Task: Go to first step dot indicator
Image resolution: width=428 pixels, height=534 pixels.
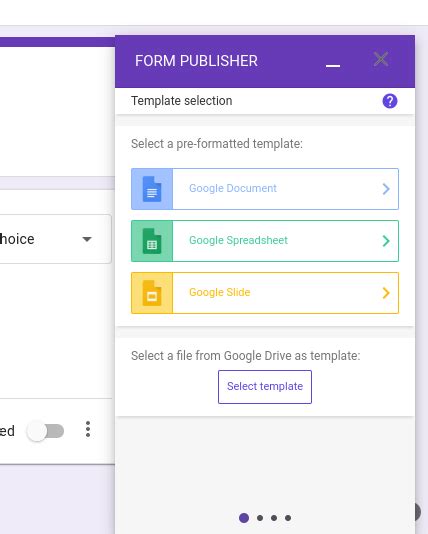Action: pyautogui.click(x=244, y=518)
